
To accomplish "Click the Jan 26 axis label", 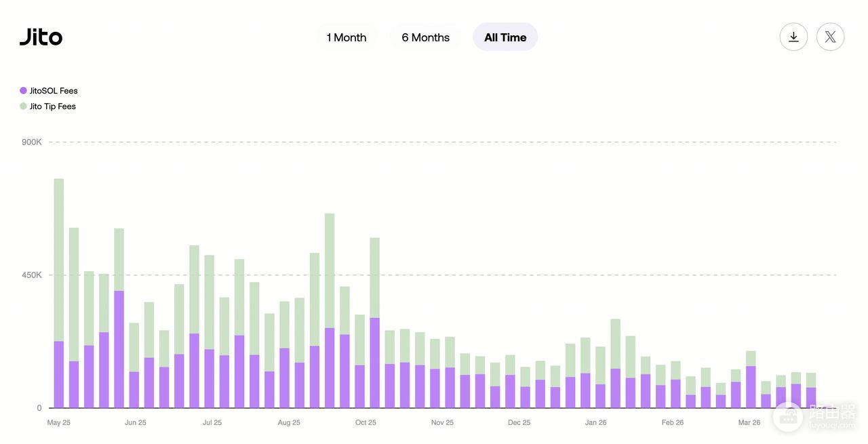I will pyautogui.click(x=595, y=422).
